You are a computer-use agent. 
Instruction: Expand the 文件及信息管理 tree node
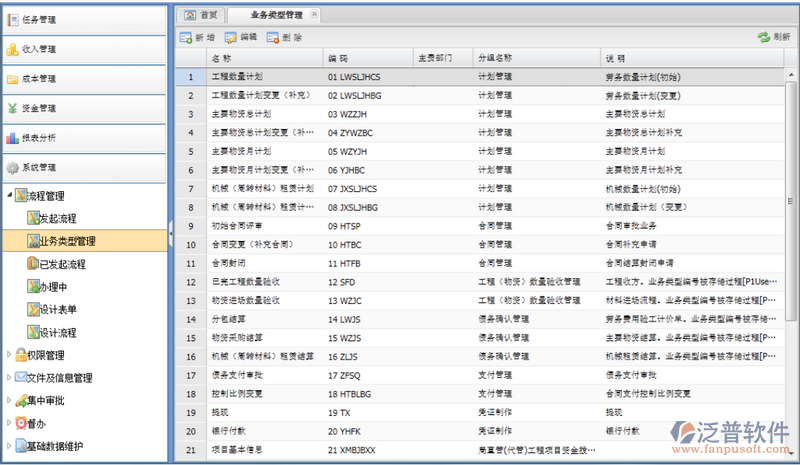(x=9, y=378)
